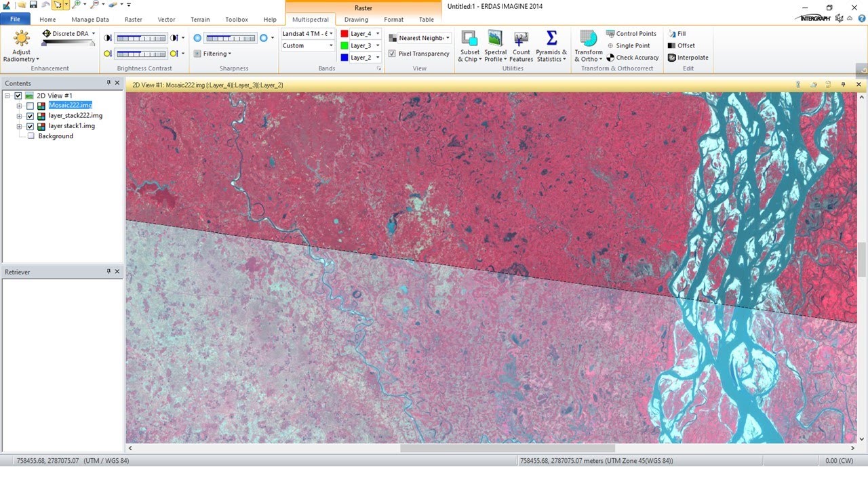Click the Save icon in quick access toolbar
The width and height of the screenshot is (868, 488).
(33, 5)
